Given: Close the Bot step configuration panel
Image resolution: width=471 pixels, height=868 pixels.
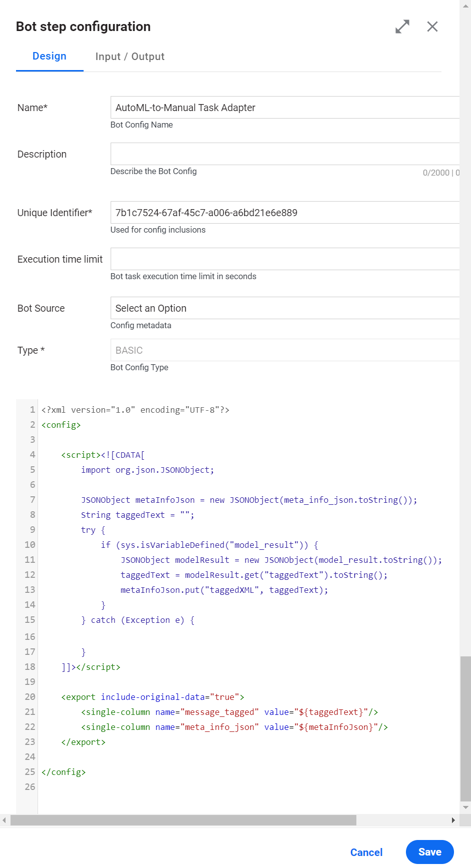Looking at the screenshot, I should [x=432, y=27].
